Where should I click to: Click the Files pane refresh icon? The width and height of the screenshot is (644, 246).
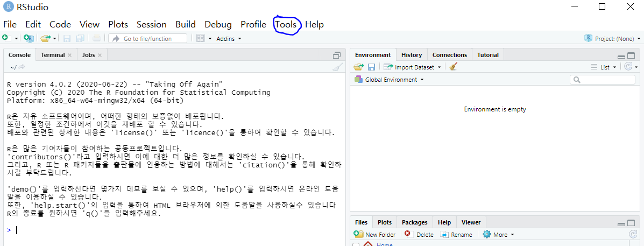click(633, 234)
